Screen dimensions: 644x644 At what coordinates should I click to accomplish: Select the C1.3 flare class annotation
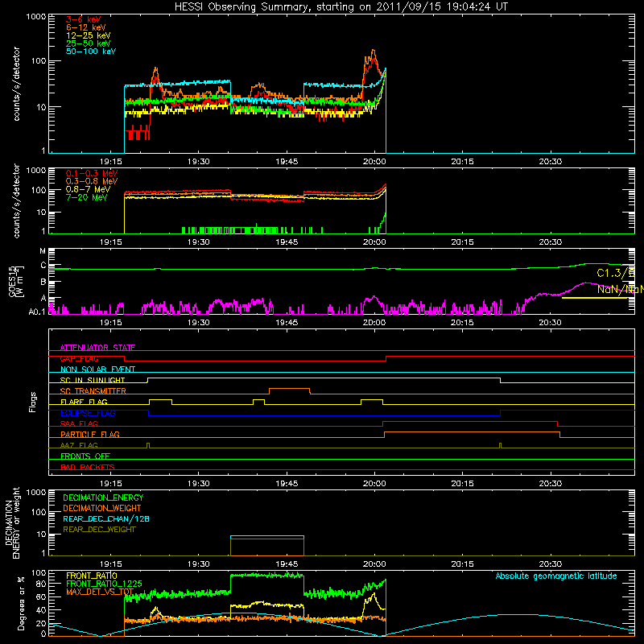(616, 273)
